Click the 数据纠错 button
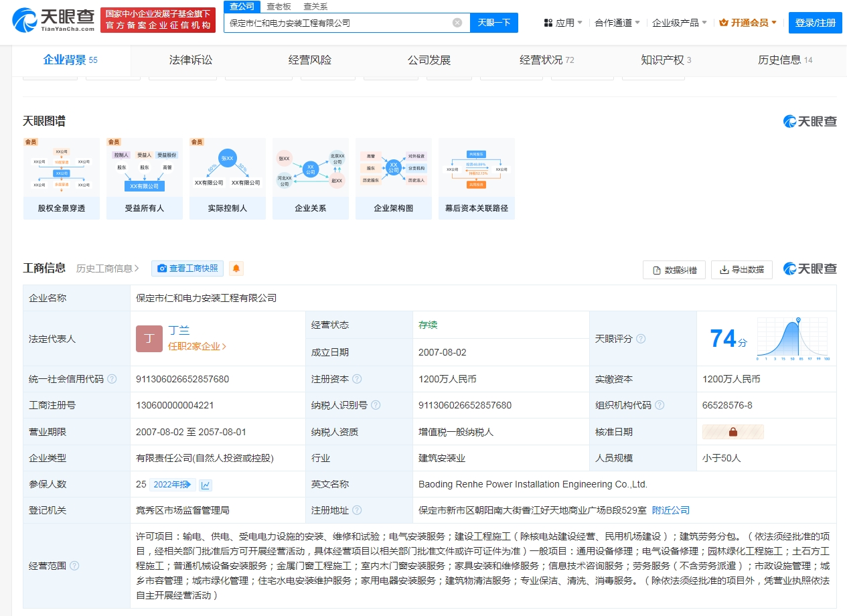The height and width of the screenshot is (616, 847). pos(674,270)
